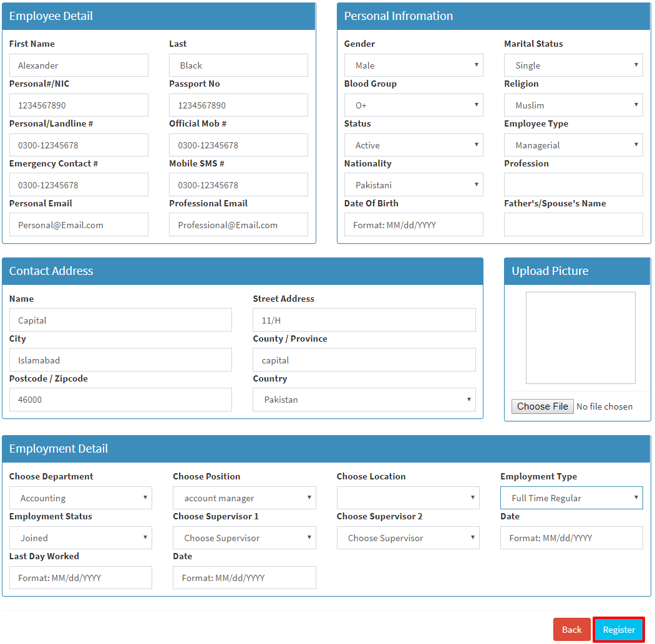Click the empty Profession field
Viewport: 655px width, 644px height.
point(573,185)
